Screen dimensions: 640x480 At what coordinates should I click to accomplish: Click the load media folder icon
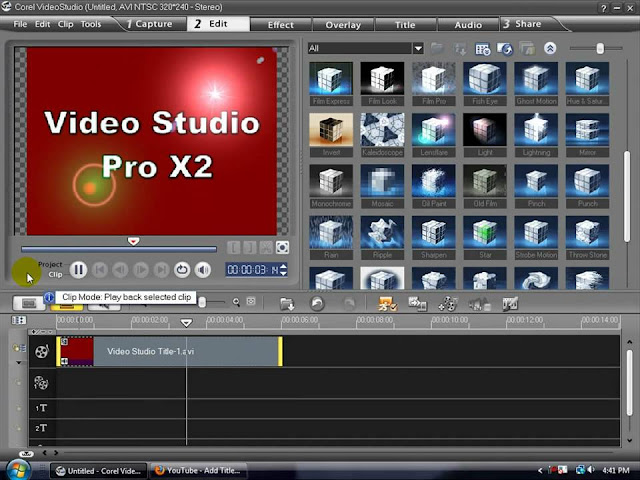click(x=437, y=49)
